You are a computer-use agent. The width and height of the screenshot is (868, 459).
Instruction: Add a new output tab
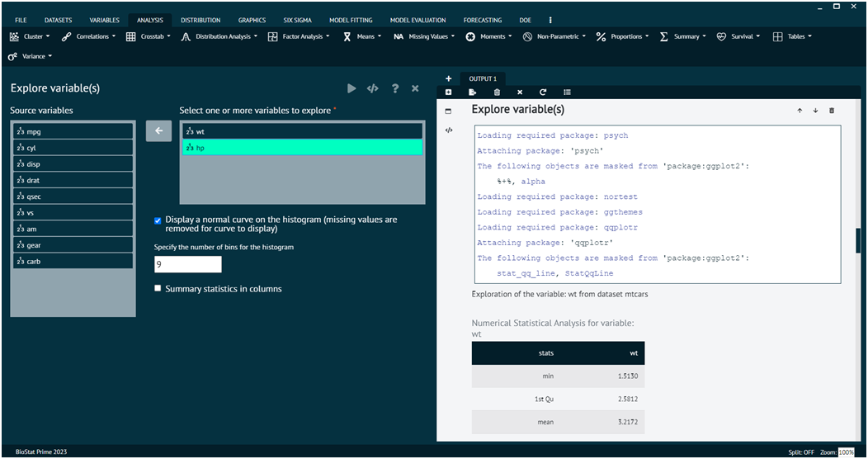448,78
